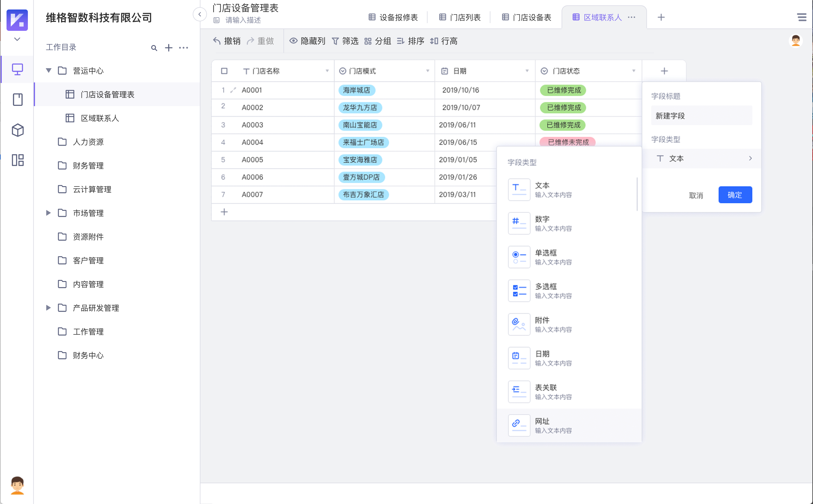Viewport: 813px width, 504px height.
Task: Toggle checkbox in row 1
Action: (224, 90)
